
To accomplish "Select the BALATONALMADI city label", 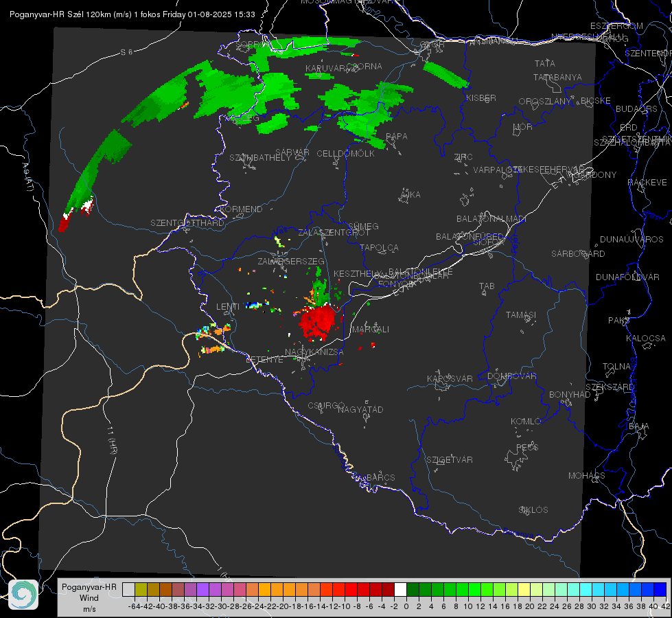I will (491, 218).
